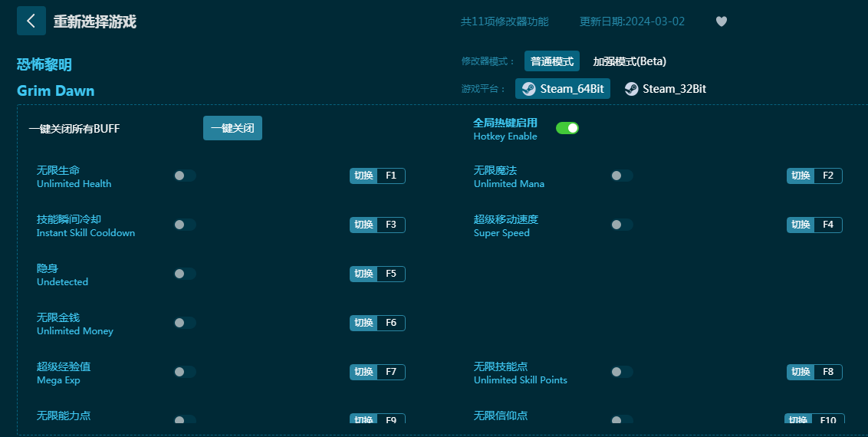Click the Unlimited Money label

coord(75,330)
